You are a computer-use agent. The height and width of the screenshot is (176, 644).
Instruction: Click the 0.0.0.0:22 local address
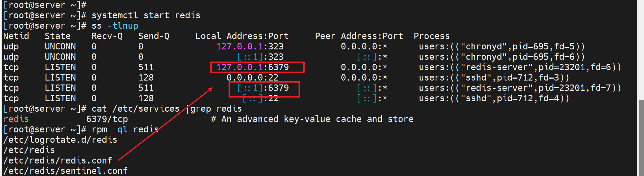click(252, 77)
